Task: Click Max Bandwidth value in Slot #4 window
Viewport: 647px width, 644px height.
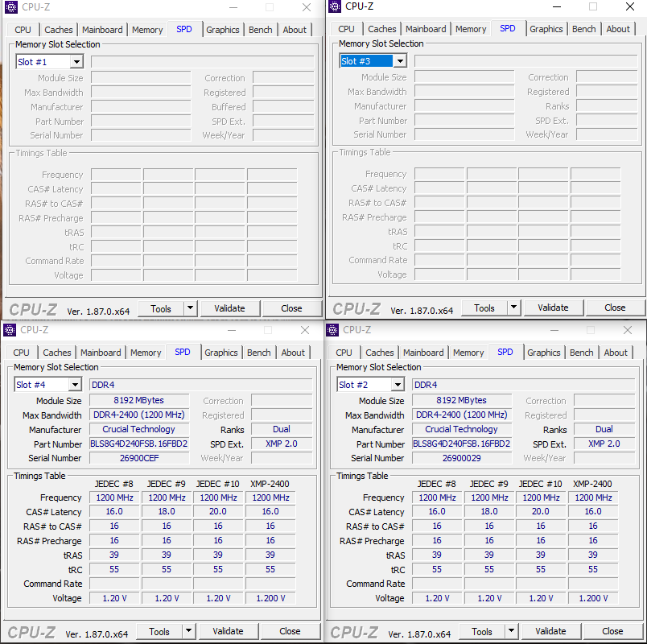Action: (x=139, y=415)
